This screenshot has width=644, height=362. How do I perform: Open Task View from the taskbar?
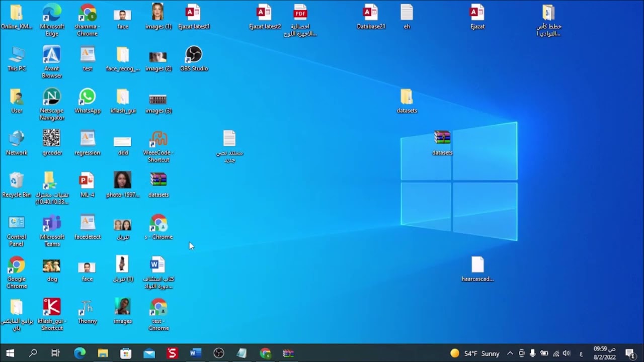(56, 353)
